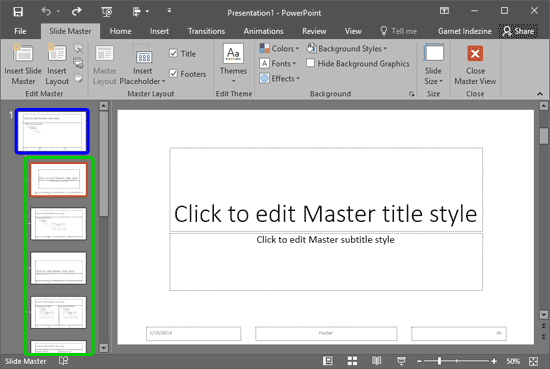550x369 pixels.
Task: Select the Slide Master thumbnail numbered 1
Action: pyautogui.click(x=52, y=131)
